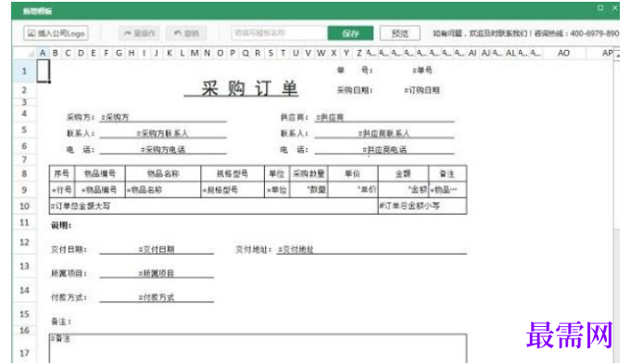Image resolution: width=630 pixels, height=364 pixels.
Task: Focus the template name input field
Action: (x=279, y=33)
